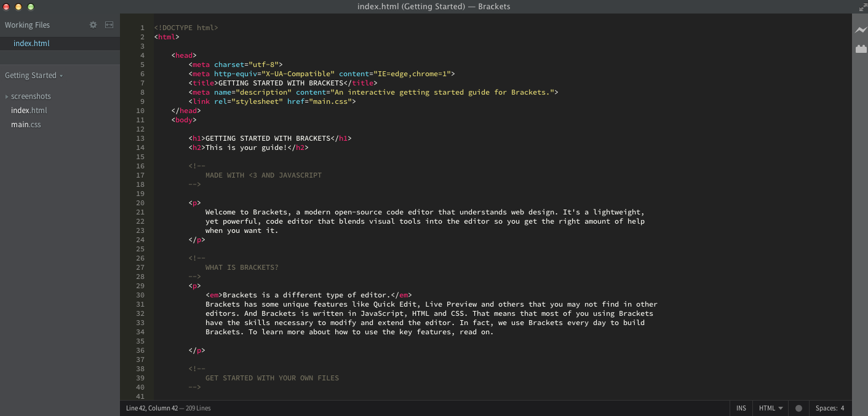Screen dimensions: 868x416
Task: Click the Working Files header label
Action: click(27, 25)
